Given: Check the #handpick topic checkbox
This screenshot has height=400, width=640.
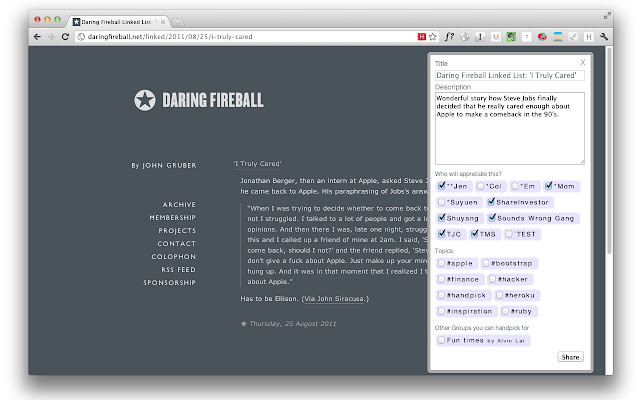Looking at the screenshot, I should pos(441,295).
